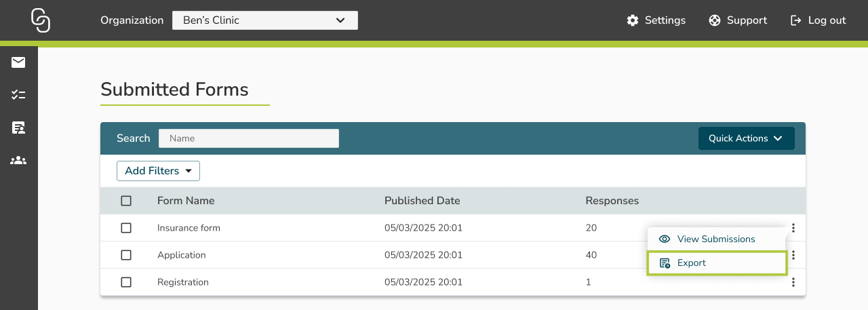
Task: Click the app logo in the header
Action: click(x=41, y=20)
